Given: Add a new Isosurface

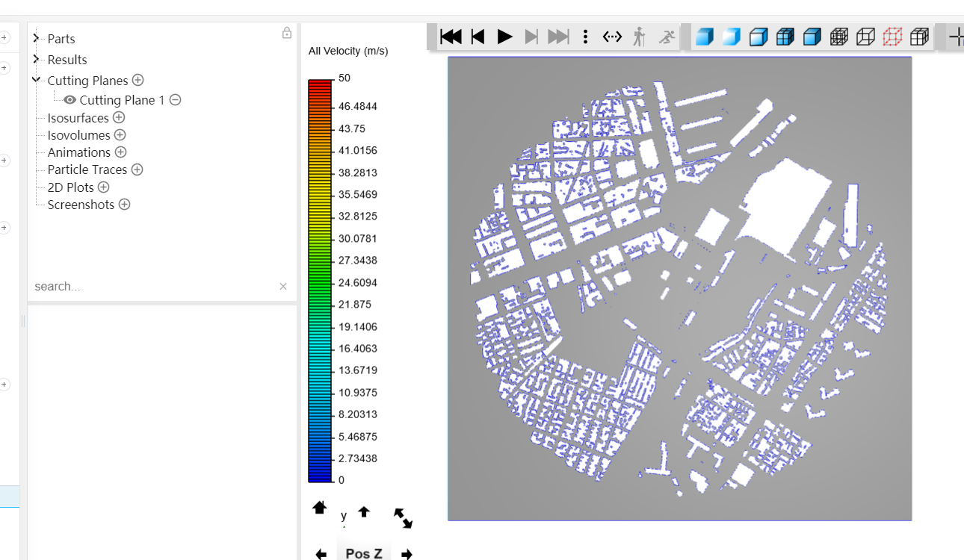Looking at the screenshot, I should 119,118.
